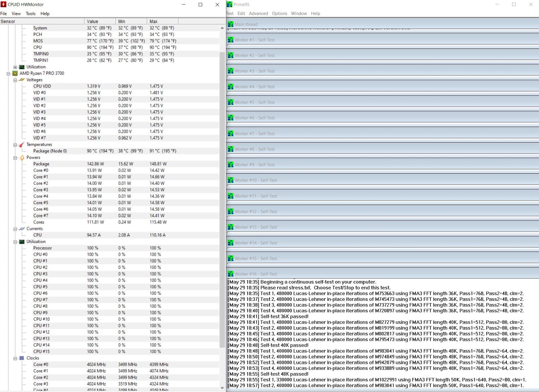Select the Cores power row
Screen dimensions: 539x392
tap(110, 222)
